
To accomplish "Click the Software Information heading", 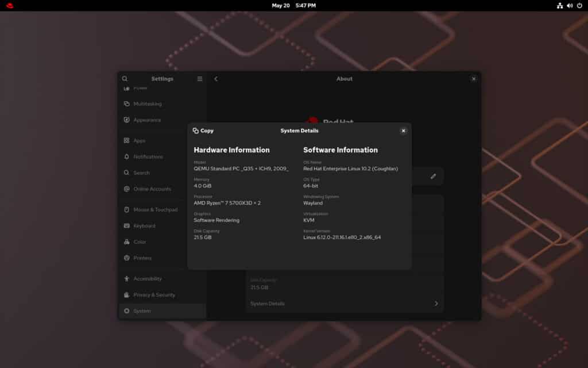I will 341,150.
